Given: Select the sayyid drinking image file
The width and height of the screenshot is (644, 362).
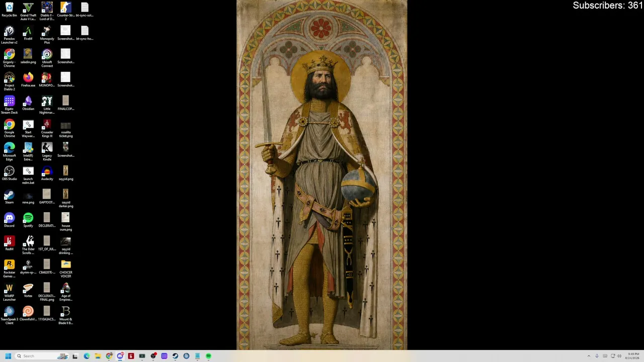Looking at the screenshot, I should coord(65,245).
